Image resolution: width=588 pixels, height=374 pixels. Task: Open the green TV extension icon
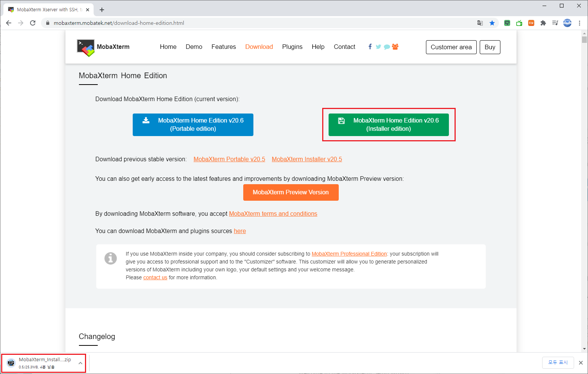519,23
